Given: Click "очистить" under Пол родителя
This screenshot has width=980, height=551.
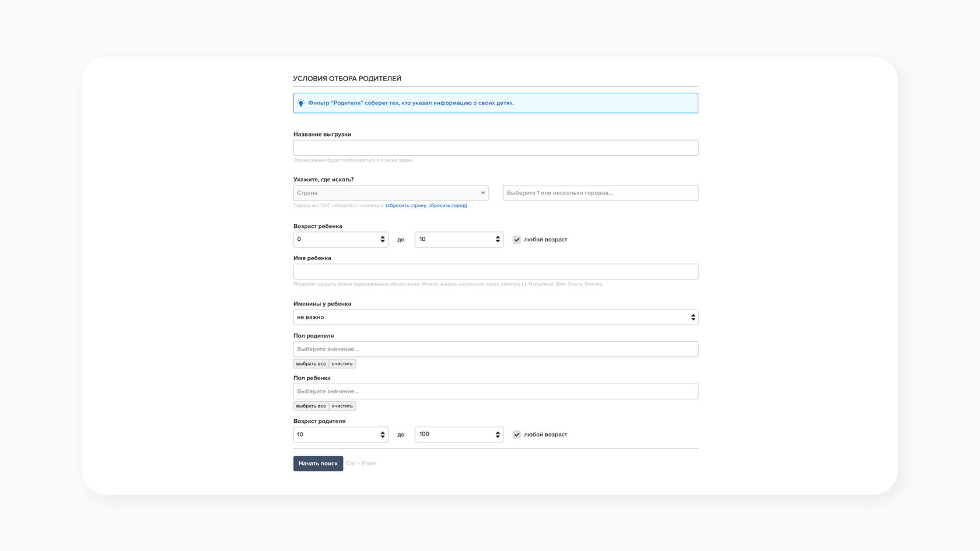Looking at the screenshot, I should [342, 364].
